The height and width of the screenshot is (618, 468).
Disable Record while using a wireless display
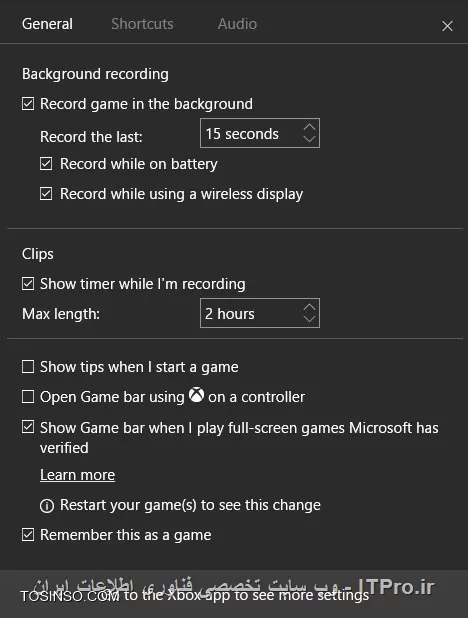pos(46,194)
